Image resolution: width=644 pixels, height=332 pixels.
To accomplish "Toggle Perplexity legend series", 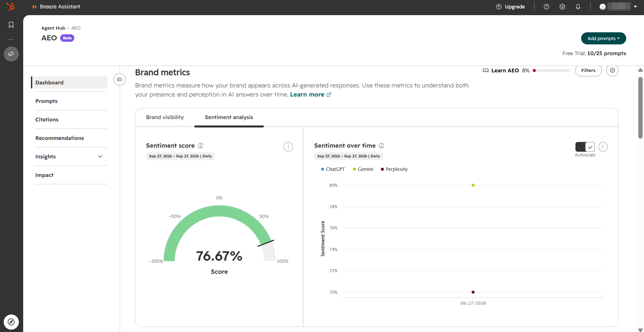I will [x=394, y=169].
